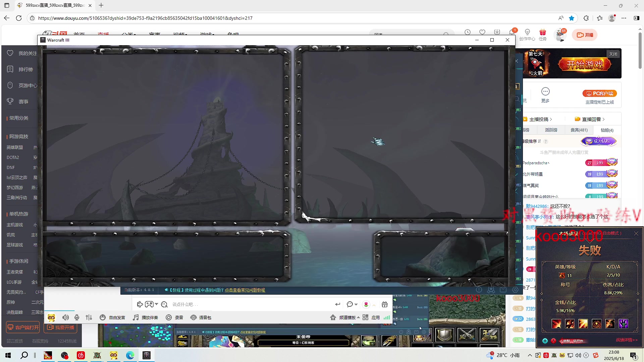Select 英雄联盟 category in sidebar
The height and width of the screenshot is (362, 644).
[15, 147]
